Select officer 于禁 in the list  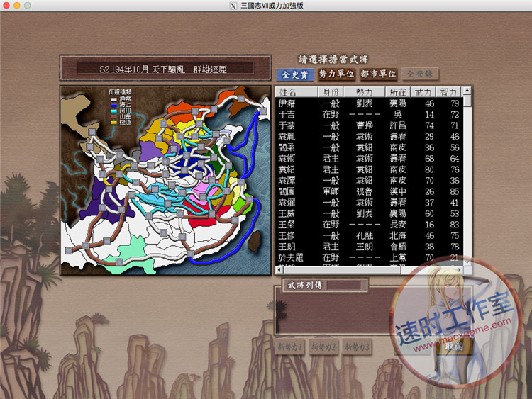pyautogui.click(x=369, y=125)
